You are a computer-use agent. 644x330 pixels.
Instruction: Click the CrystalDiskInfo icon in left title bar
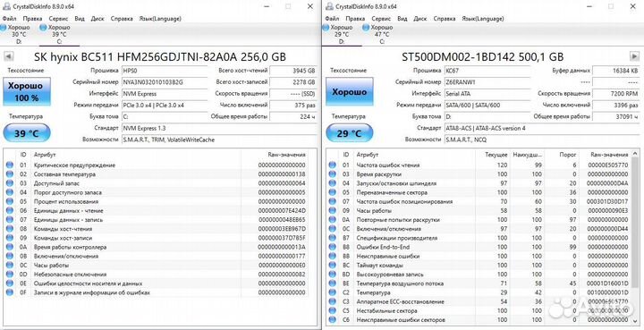[5, 6]
